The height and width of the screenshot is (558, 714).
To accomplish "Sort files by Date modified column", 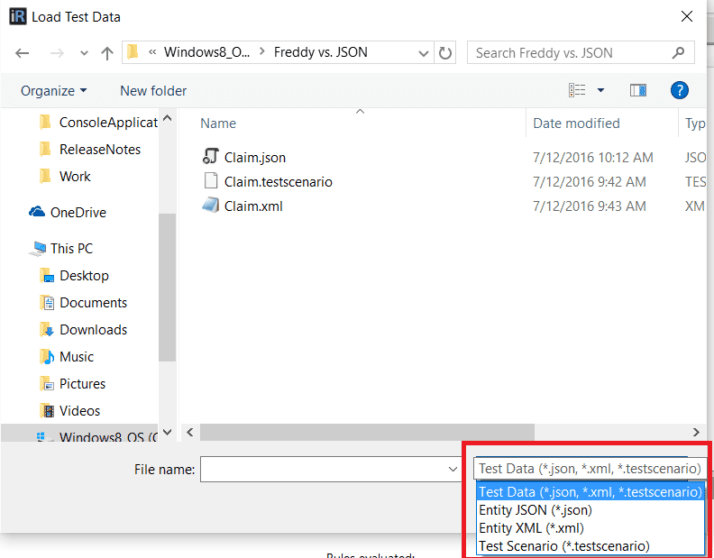I will pos(576,123).
